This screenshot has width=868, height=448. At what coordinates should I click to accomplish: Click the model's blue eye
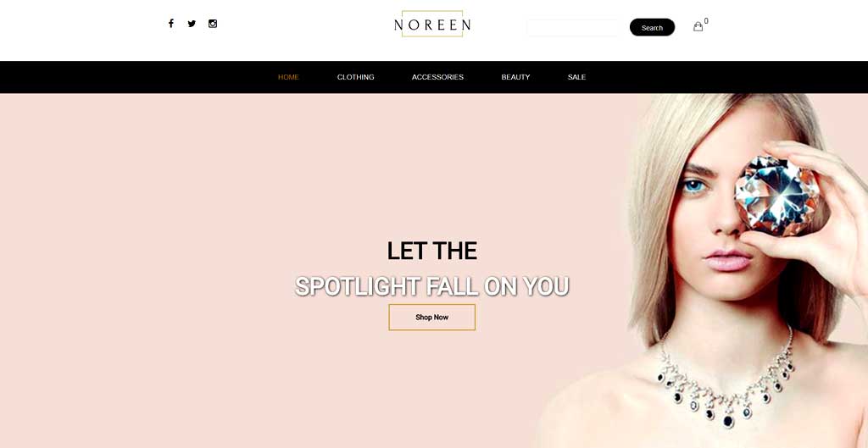(x=694, y=185)
